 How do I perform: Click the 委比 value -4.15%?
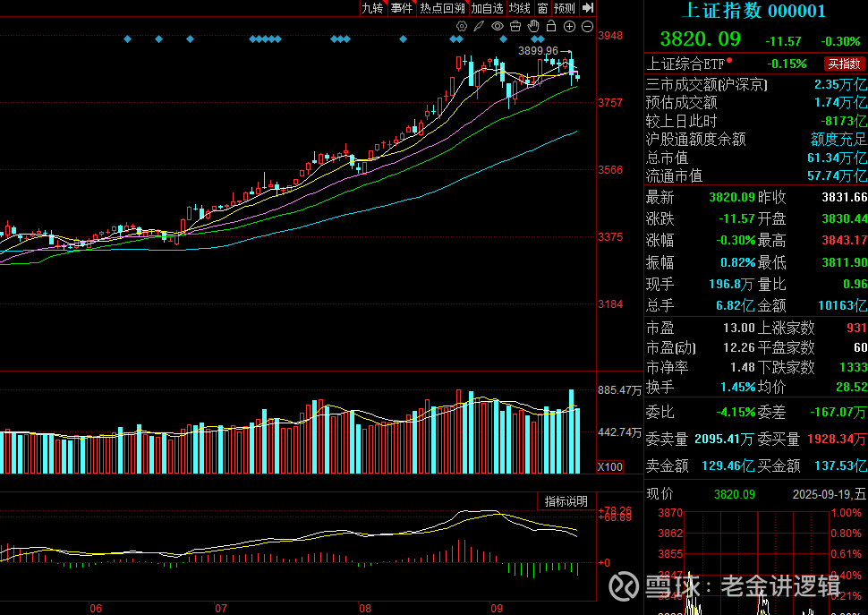pos(736,413)
